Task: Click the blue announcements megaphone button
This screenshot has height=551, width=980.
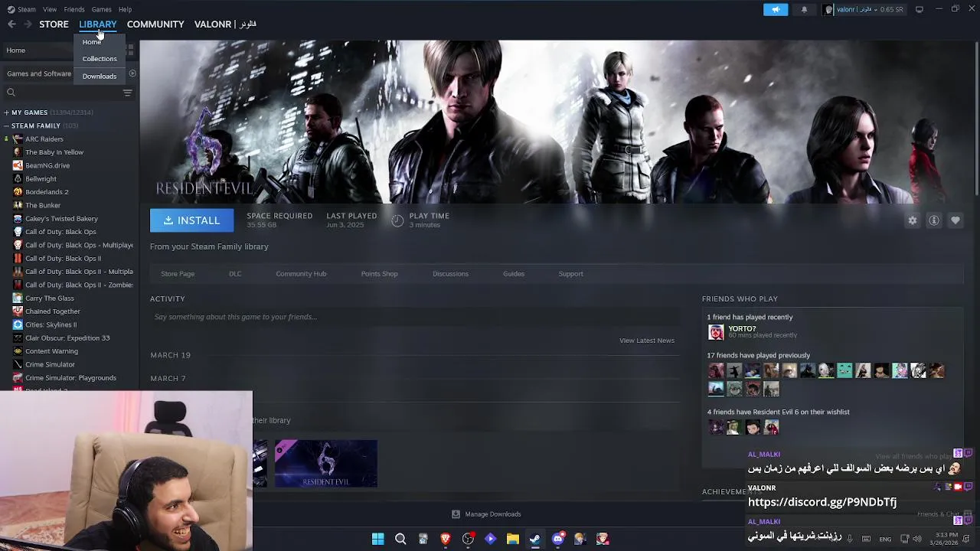Action: pos(776,9)
